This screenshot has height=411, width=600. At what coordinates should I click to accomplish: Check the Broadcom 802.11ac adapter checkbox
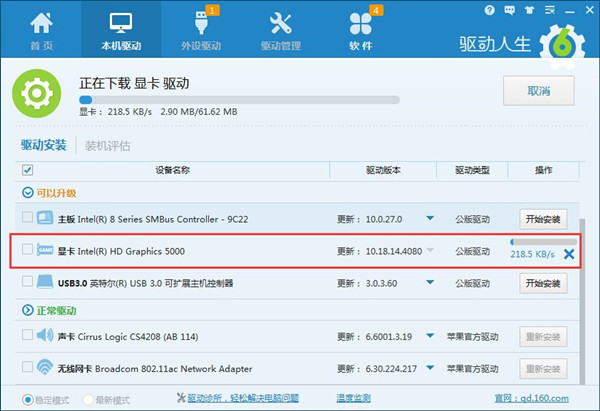point(27,367)
